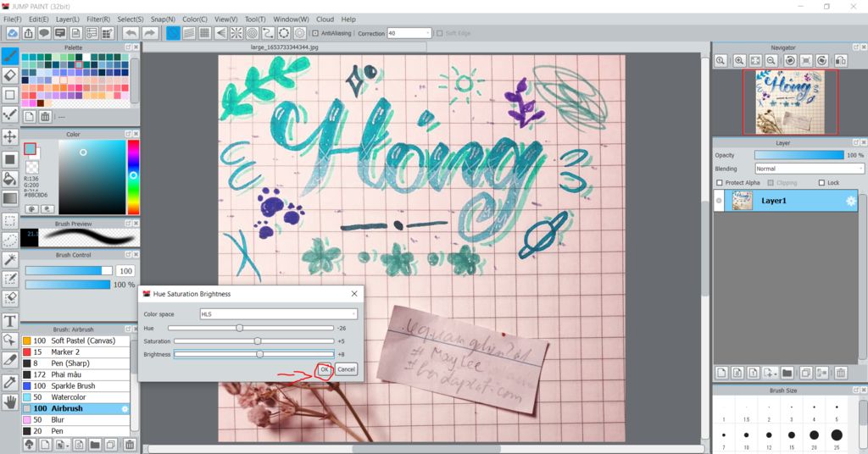Duplicate layer icon in Layer panel

pos(806,373)
